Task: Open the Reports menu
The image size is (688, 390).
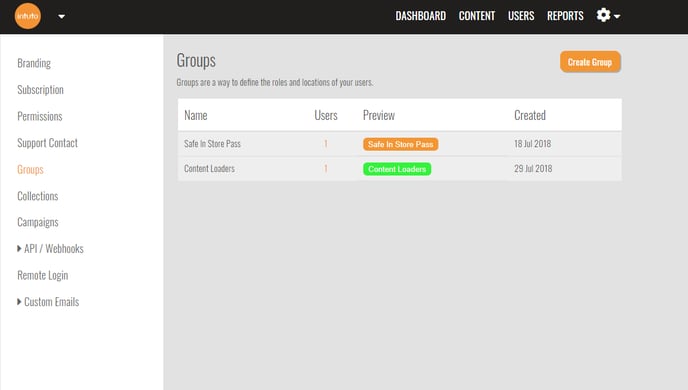Action: pos(565,16)
